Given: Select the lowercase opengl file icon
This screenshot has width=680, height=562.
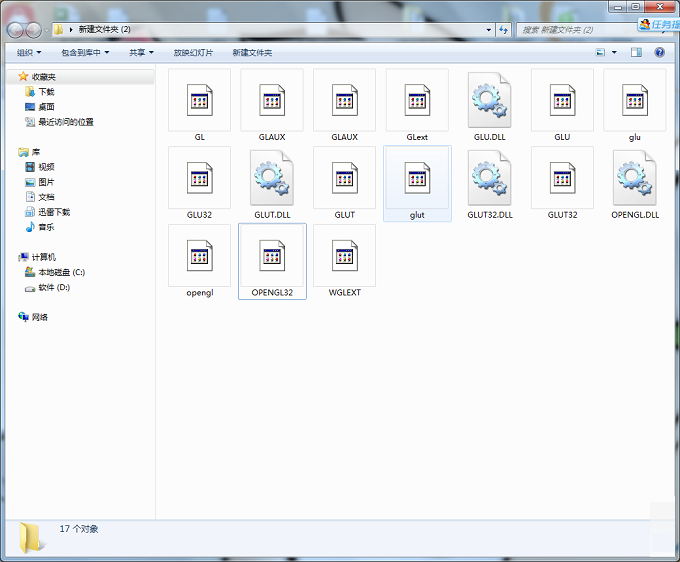Looking at the screenshot, I should point(199,256).
